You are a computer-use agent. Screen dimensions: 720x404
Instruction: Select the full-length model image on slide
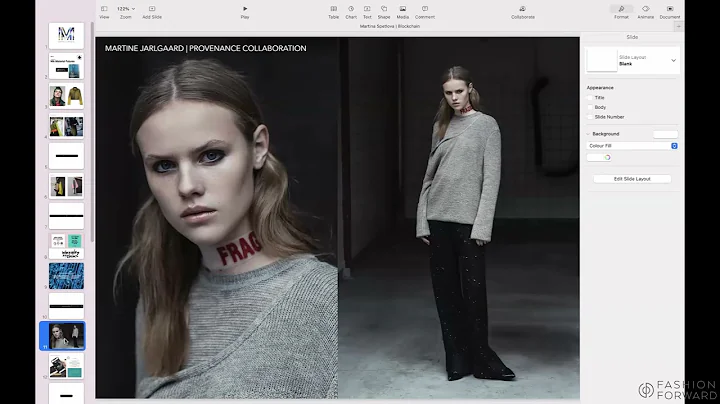point(459,218)
